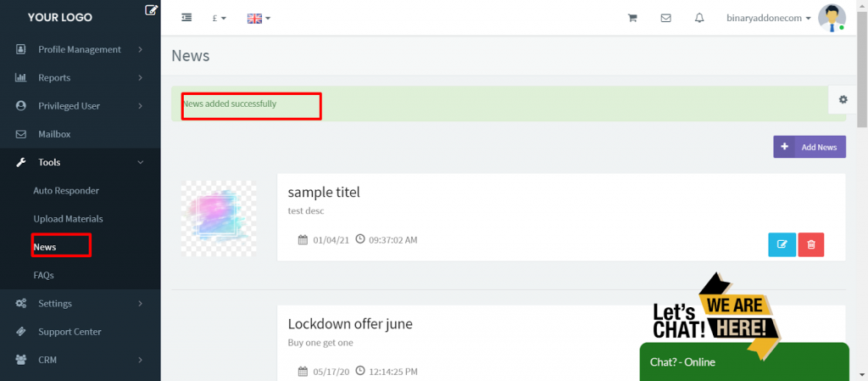Click the Add News button
This screenshot has width=868, height=381.
click(810, 147)
